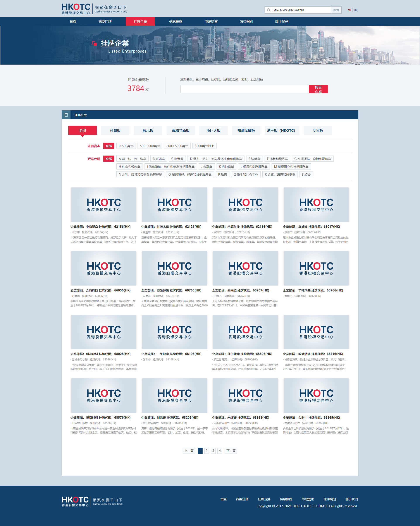
Task: Select the 小巨人板 board tab
Action: tap(213, 130)
